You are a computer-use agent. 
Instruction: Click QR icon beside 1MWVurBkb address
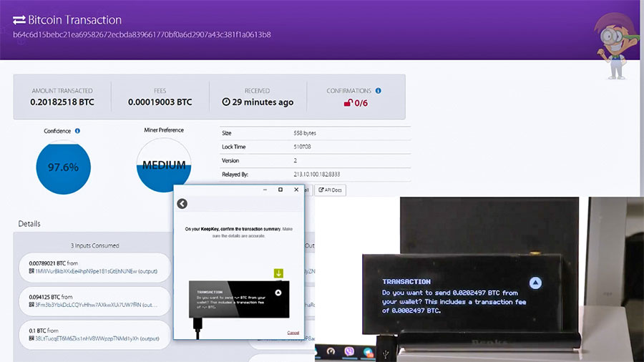click(x=31, y=271)
